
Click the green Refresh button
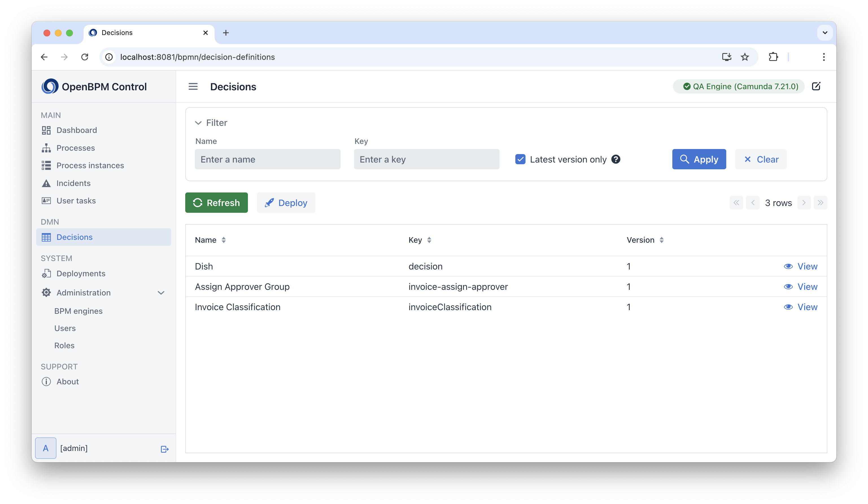pyautogui.click(x=216, y=202)
